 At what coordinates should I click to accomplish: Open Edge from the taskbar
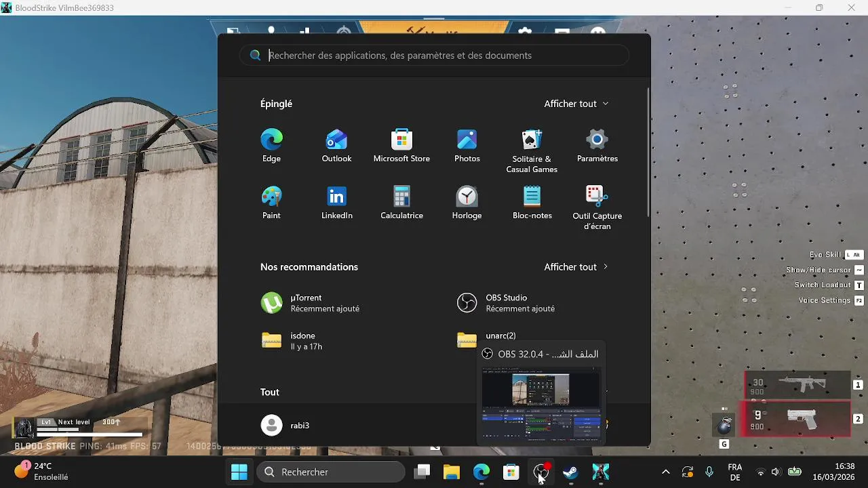[481, 472]
